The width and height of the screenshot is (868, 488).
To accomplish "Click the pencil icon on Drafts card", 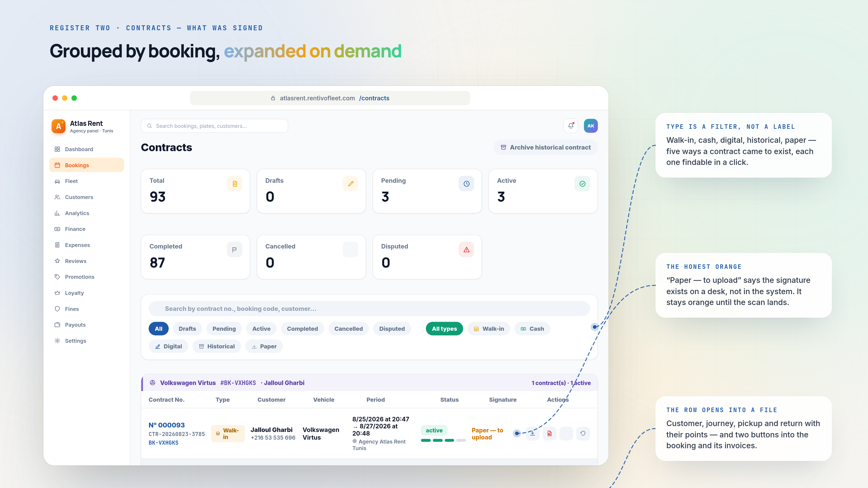I will coord(351,183).
